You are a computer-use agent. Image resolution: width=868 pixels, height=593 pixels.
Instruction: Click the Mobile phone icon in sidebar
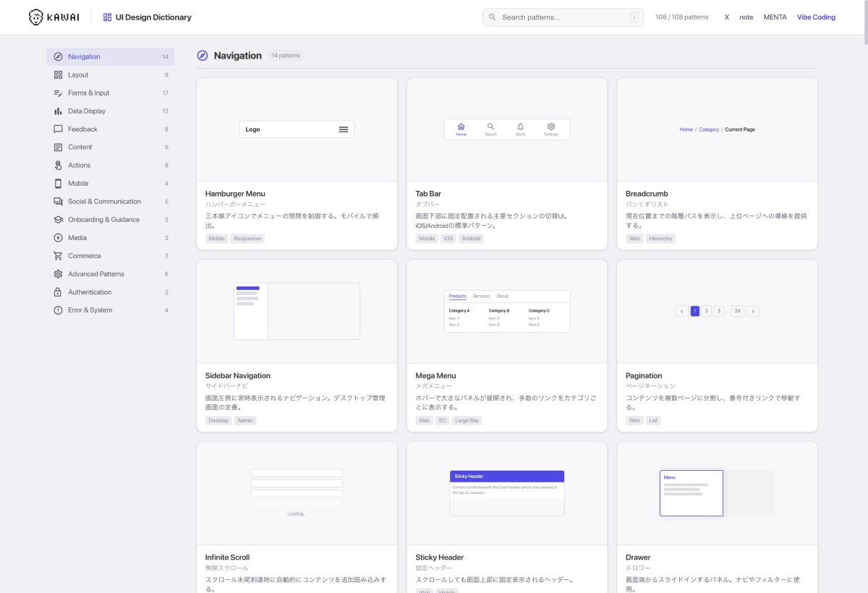point(58,184)
